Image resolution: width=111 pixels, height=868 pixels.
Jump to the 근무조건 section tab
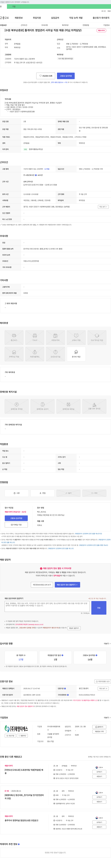click(x=24, y=25)
